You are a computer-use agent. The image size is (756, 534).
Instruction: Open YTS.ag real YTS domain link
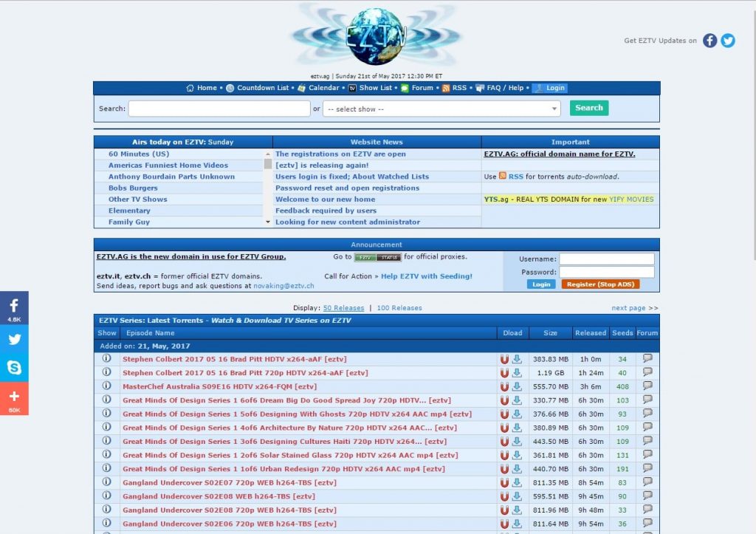coord(569,199)
